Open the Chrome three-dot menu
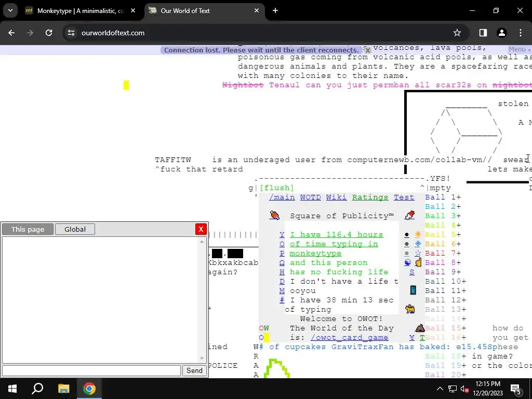This screenshot has width=532, height=399. click(521, 33)
